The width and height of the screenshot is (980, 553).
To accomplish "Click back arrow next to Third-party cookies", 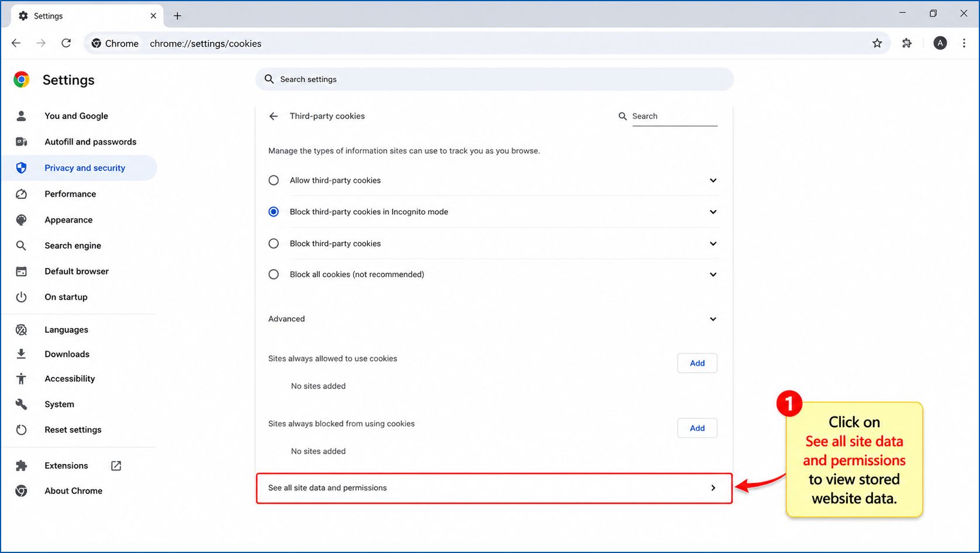I will pos(274,116).
